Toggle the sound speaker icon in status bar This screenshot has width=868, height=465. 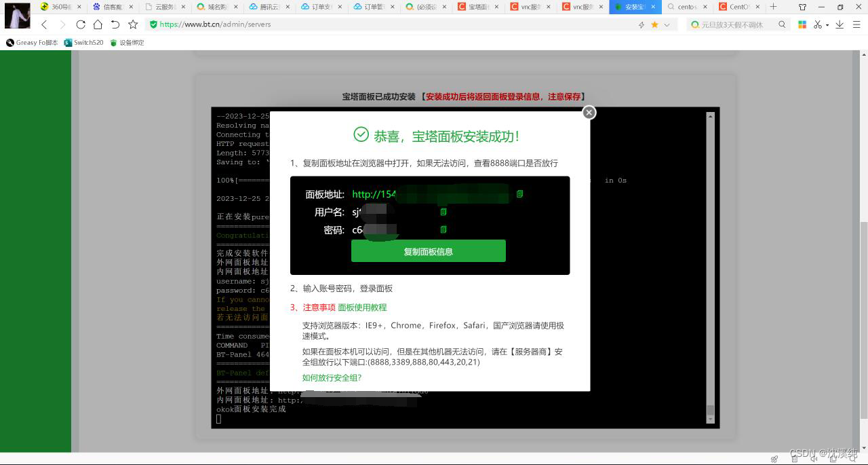[814, 459]
